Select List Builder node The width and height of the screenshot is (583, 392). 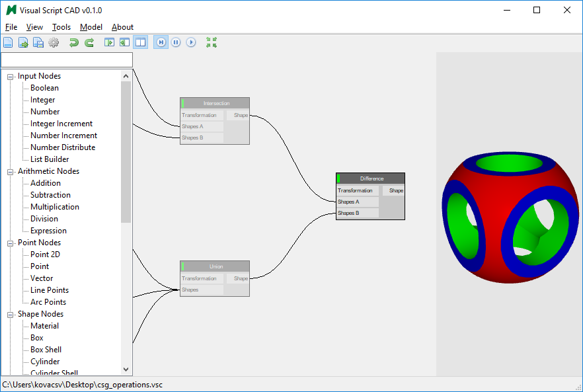click(x=50, y=159)
